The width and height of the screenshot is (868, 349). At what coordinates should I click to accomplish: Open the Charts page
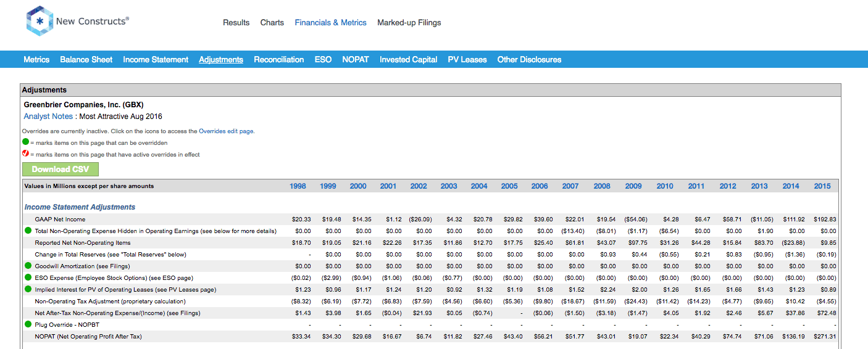pos(272,23)
